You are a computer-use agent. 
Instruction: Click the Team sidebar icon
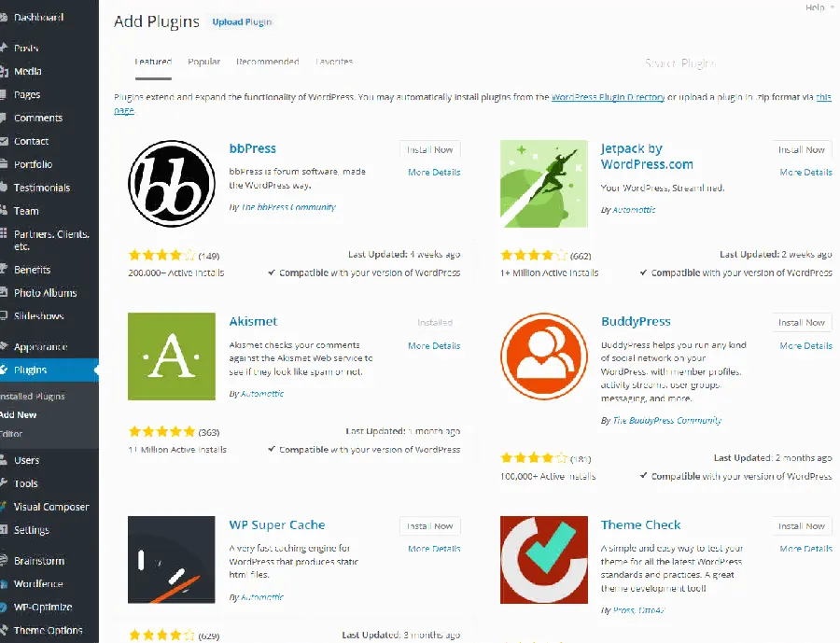(x=3, y=211)
